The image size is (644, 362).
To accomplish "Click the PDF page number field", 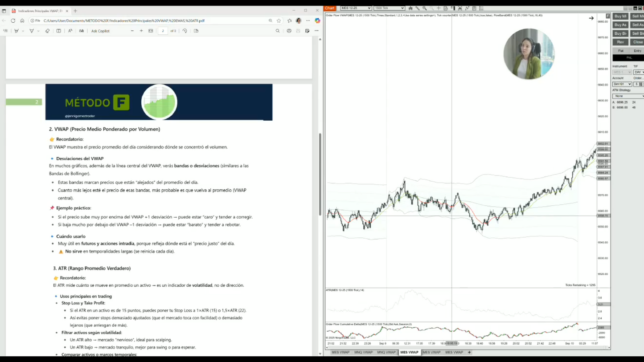I will 163,31.
